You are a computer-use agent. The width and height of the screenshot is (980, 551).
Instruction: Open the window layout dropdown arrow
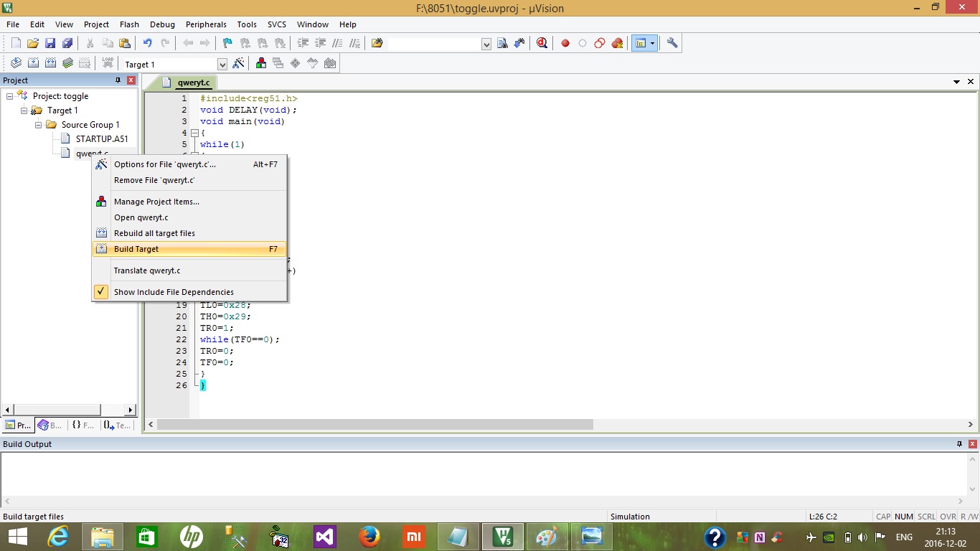click(x=652, y=43)
